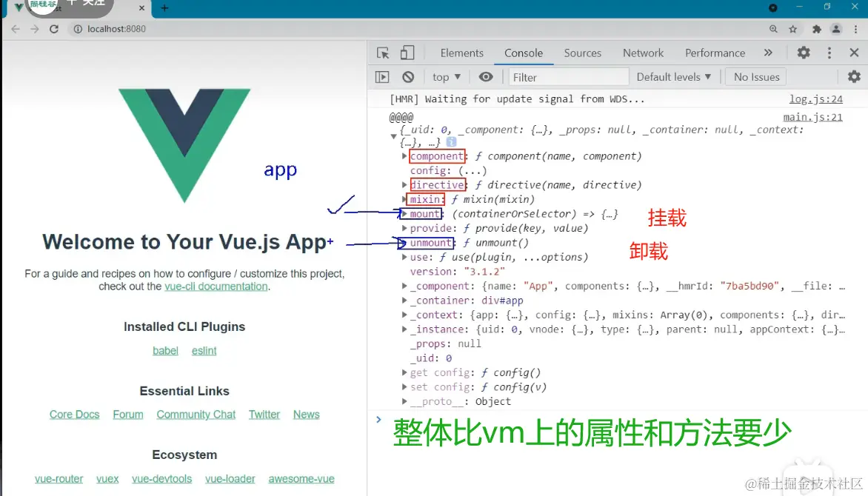Show more DevTools tabs chevron
Viewport: 868px width, 496px height.
tap(768, 53)
